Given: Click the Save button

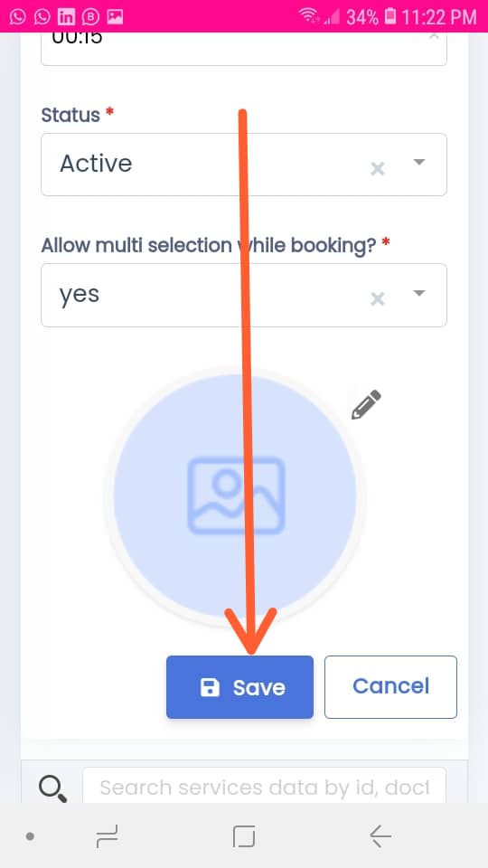Looking at the screenshot, I should (239, 687).
